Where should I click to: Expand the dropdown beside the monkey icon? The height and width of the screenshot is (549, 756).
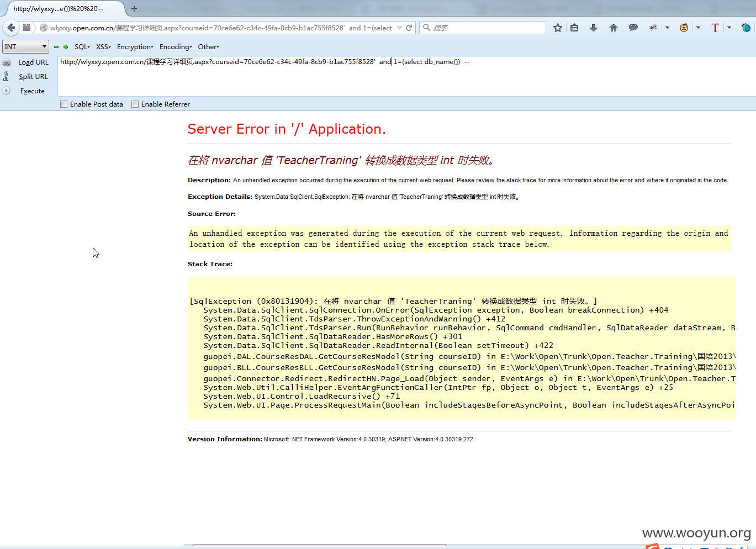coord(698,28)
